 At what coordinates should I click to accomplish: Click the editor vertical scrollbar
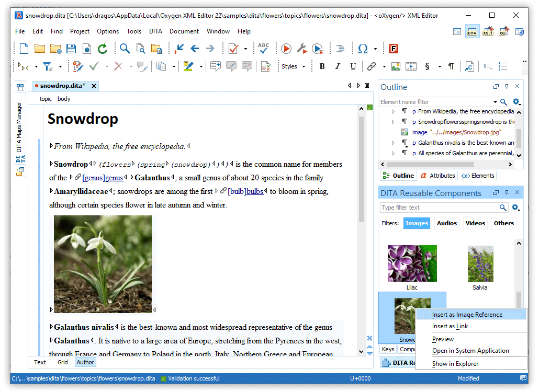click(361, 169)
